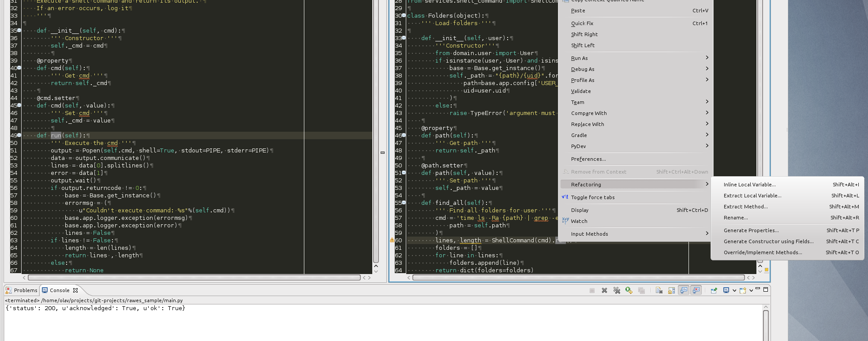Click Validate in the context menu
Screen dimensions: 868x341
[636, 91]
